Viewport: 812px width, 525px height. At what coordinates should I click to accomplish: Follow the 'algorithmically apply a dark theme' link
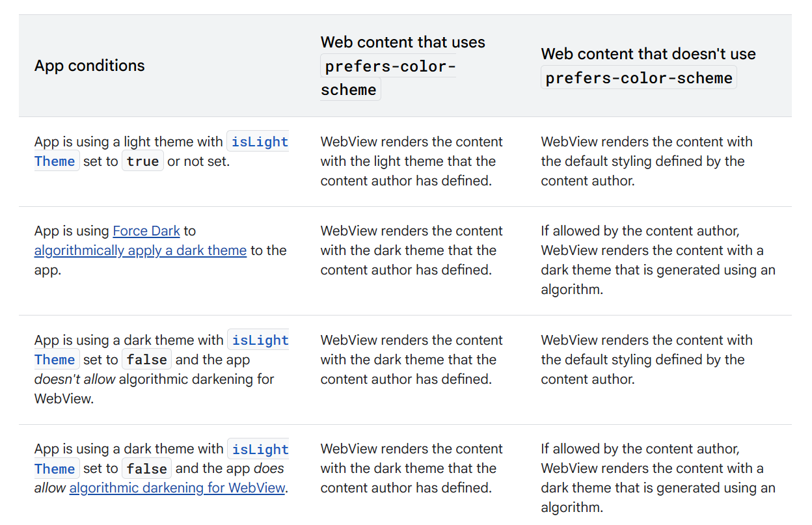click(x=141, y=250)
